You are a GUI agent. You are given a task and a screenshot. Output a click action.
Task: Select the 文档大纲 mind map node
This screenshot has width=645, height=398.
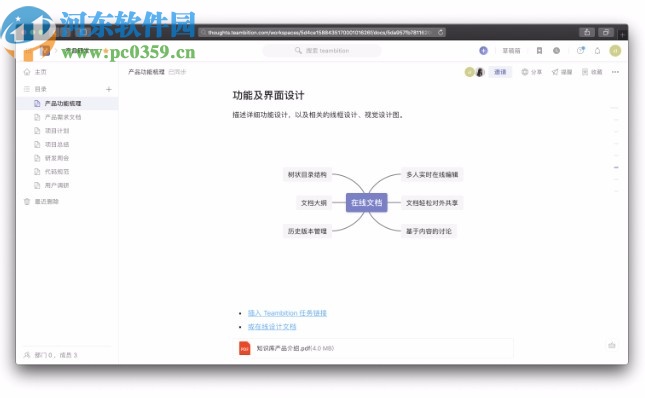(x=314, y=203)
